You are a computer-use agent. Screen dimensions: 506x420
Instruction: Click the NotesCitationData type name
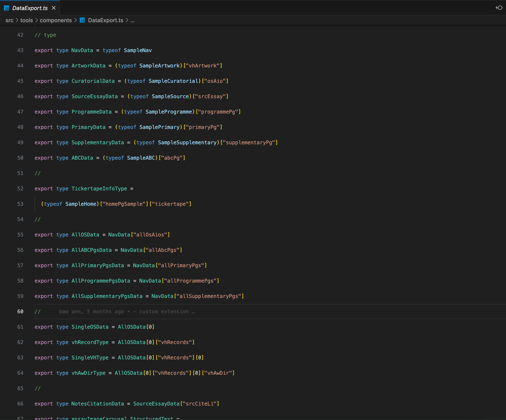click(97, 404)
